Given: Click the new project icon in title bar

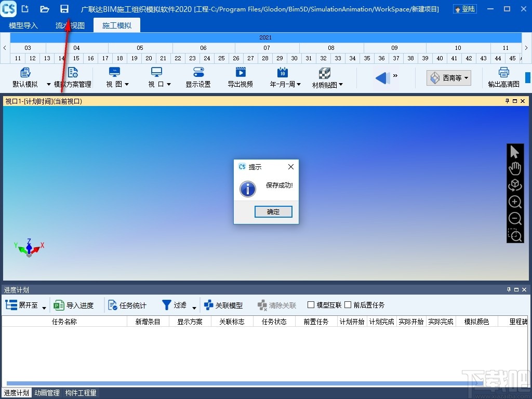Looking at the screenshot, I should click(25, 9).
